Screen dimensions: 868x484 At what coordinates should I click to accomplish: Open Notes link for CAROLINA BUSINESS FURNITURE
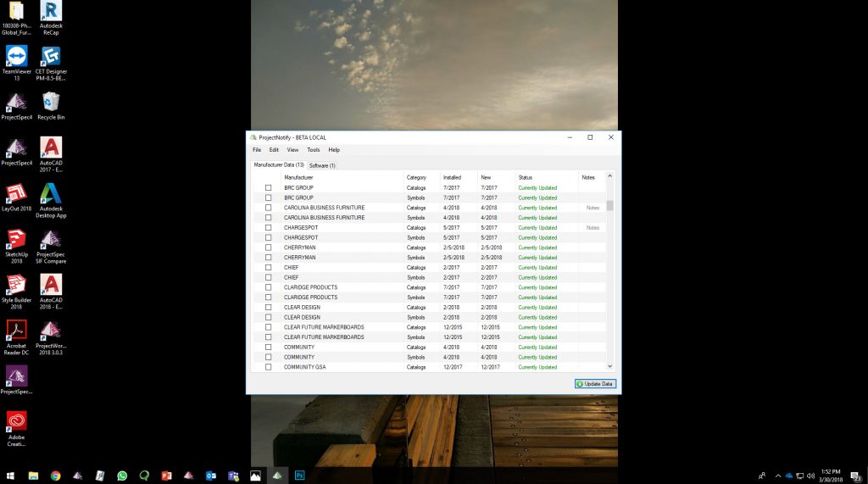(593, 208)
